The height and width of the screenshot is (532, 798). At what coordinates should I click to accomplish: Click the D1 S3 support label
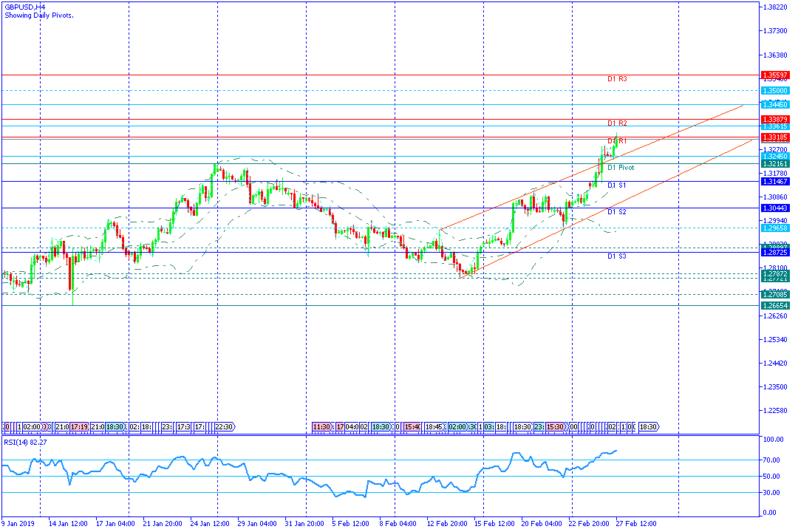(617, 256)
